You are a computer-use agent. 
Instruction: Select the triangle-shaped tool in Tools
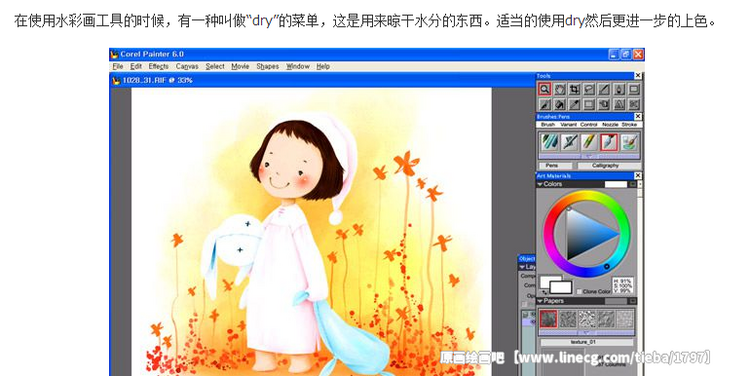click(619, 104)
